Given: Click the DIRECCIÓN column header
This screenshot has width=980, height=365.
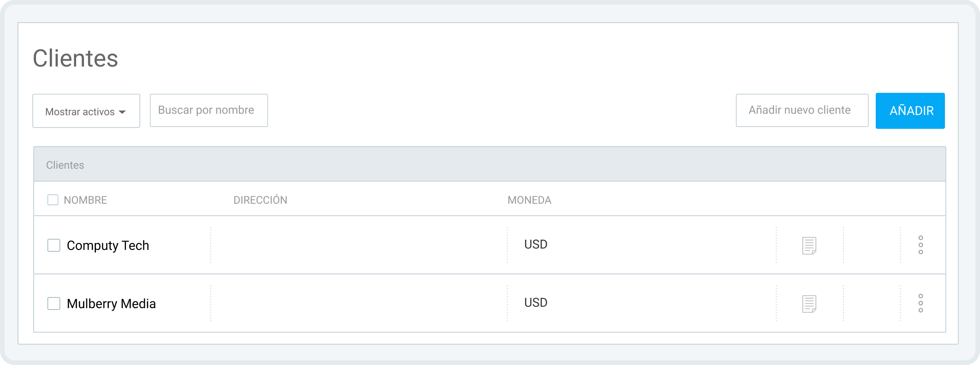Looking at the screenshot, I should point(260,200).
